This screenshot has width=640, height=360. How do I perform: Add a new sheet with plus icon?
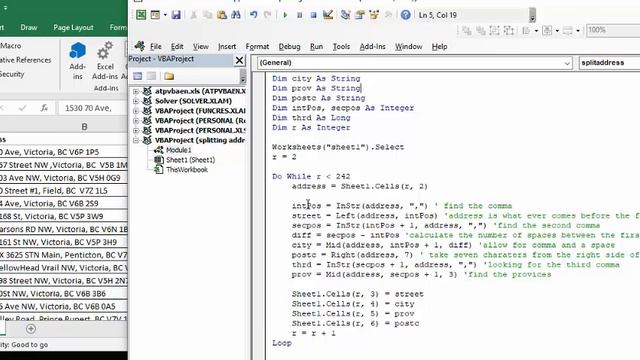point(31,329)
